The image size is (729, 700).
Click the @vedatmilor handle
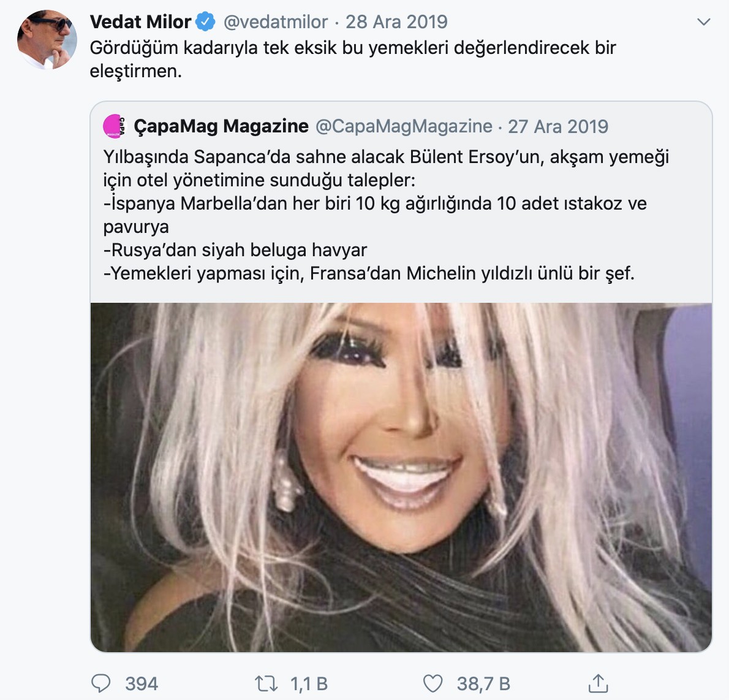tap(276, 22)
